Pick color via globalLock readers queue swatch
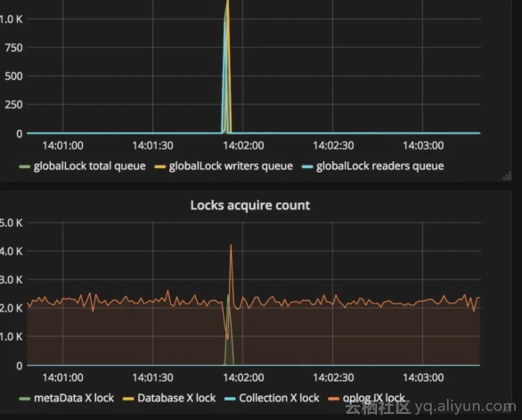The height and width of the screenshot is (420, 522). (x=307, y=166)
